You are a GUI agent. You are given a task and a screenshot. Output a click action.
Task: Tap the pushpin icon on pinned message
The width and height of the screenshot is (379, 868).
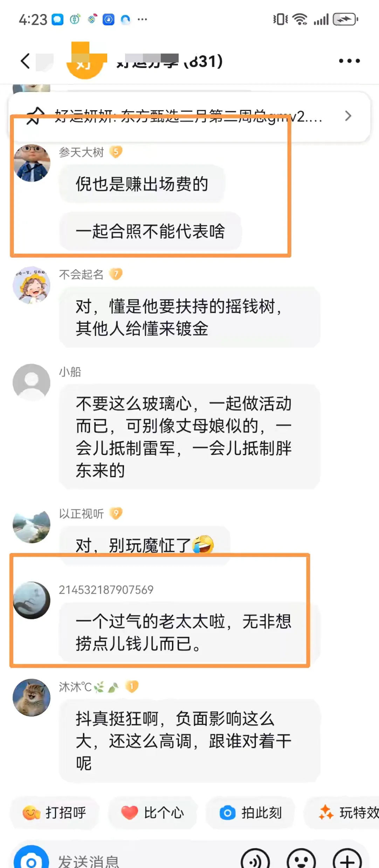click(x=35, y=116)
